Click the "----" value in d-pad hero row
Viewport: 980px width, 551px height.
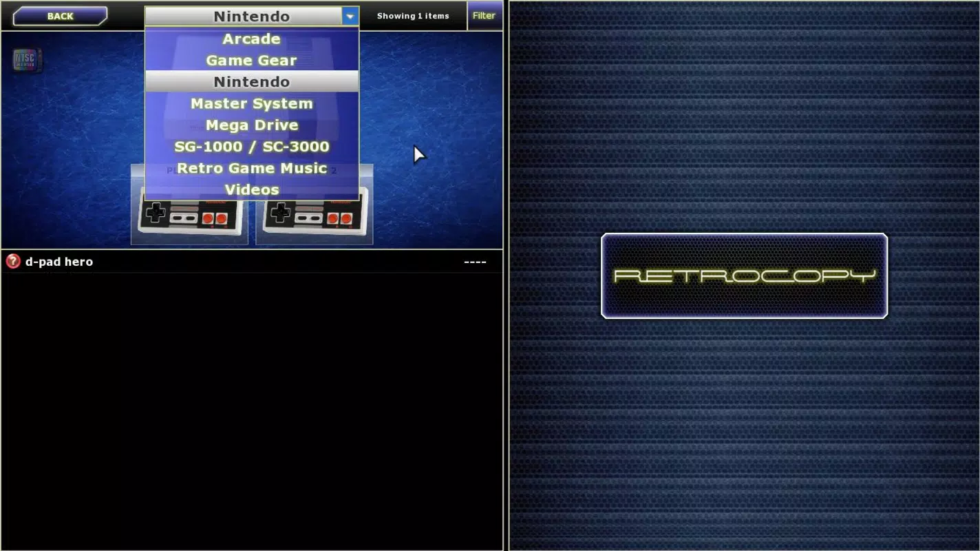475,262
